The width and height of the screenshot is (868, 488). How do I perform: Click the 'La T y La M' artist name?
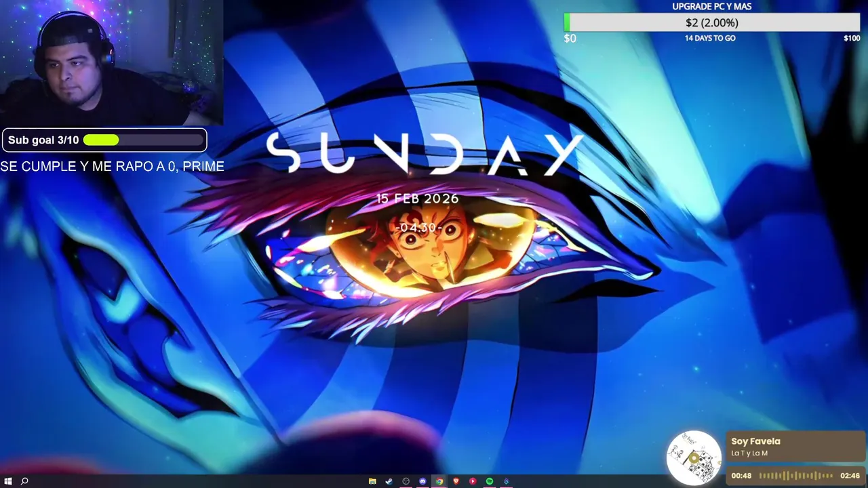tap(749, 453)
